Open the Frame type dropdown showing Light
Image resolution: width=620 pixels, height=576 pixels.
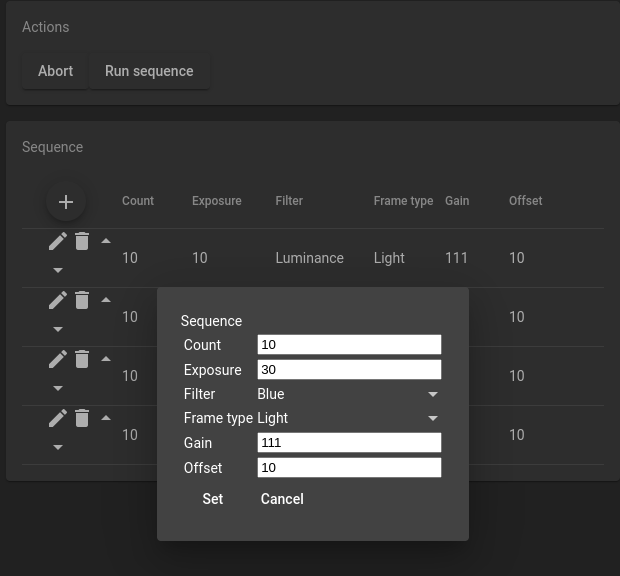[348, 418]
